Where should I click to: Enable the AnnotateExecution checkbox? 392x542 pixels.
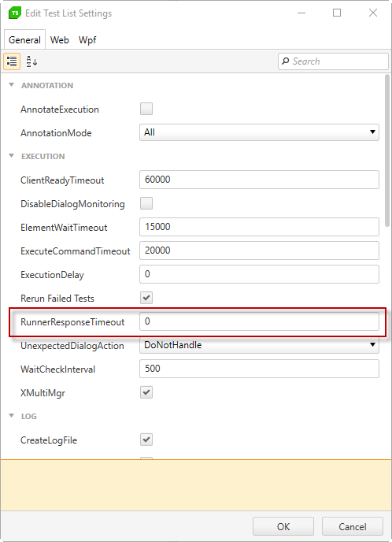click(146, 109)
